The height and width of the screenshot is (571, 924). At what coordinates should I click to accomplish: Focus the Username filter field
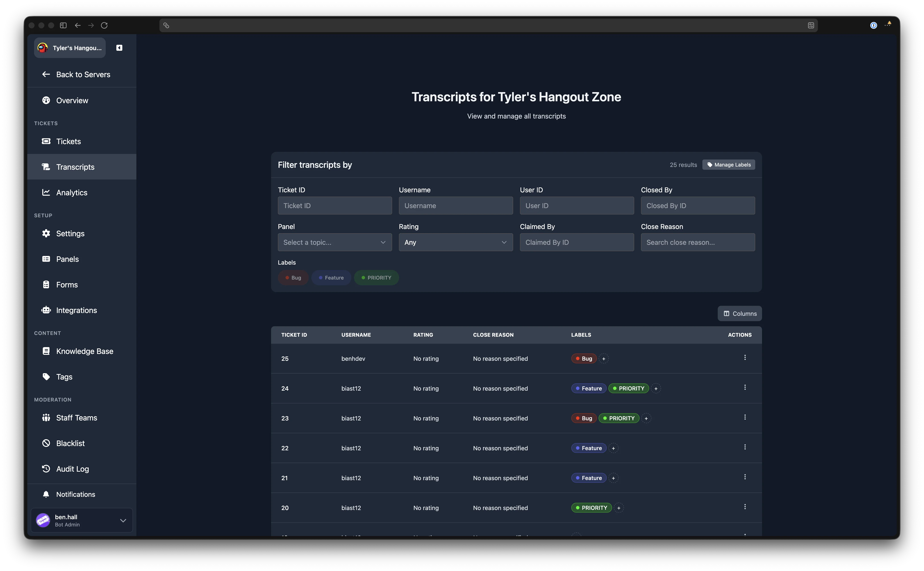click(456, 206)
